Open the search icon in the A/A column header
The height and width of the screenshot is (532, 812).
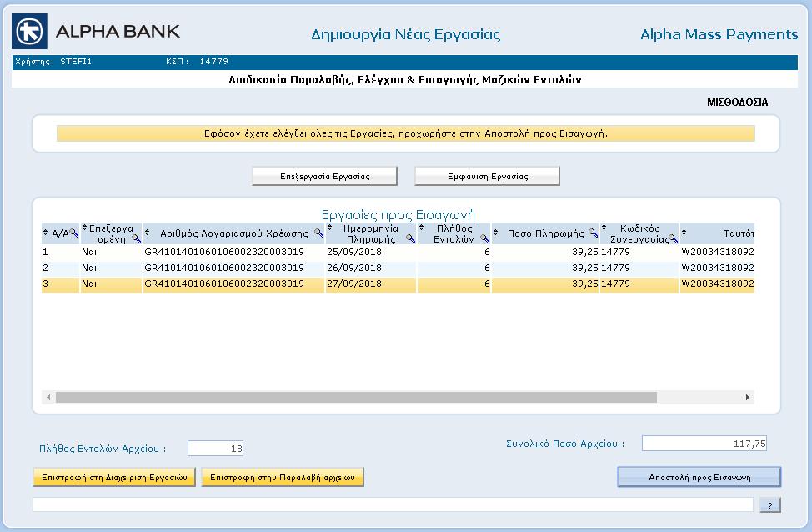click(x=74, y=233)
